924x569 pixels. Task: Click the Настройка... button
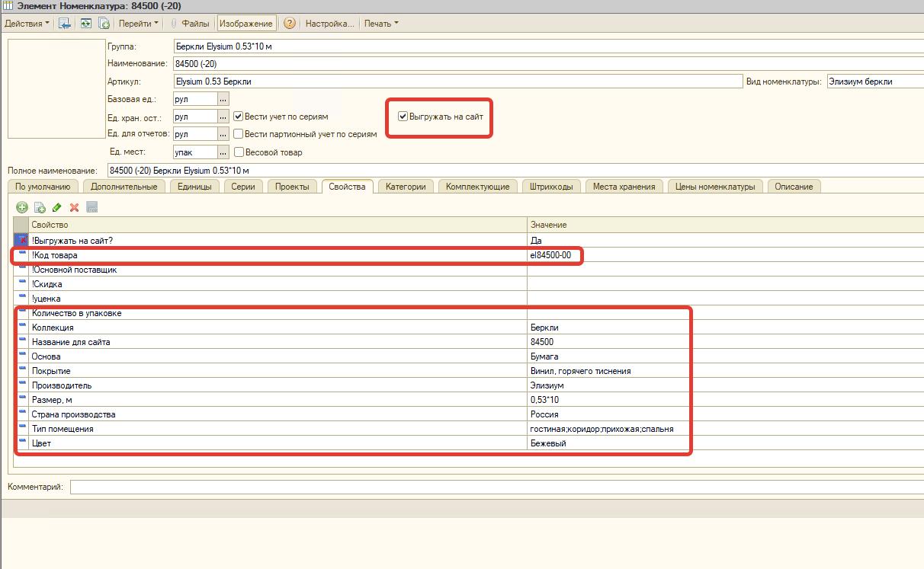[x=329, y=24]
